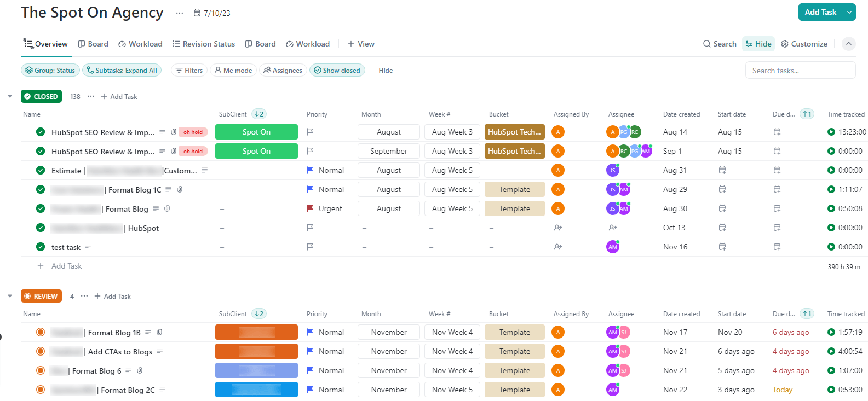
Task: Click the Hide toggle button in toolbar
Action: [x=758, y=44]
